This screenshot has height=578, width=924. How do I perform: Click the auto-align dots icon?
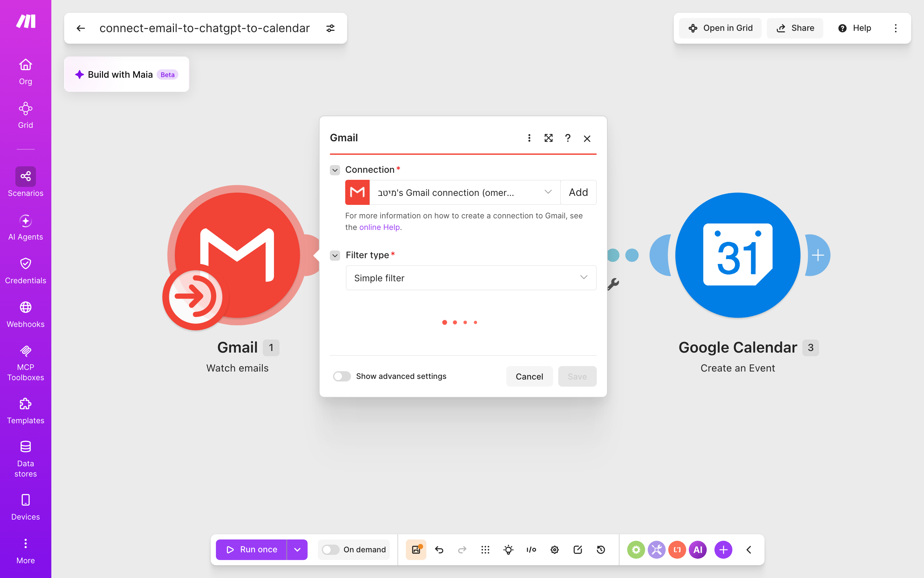tap(485, 550)
